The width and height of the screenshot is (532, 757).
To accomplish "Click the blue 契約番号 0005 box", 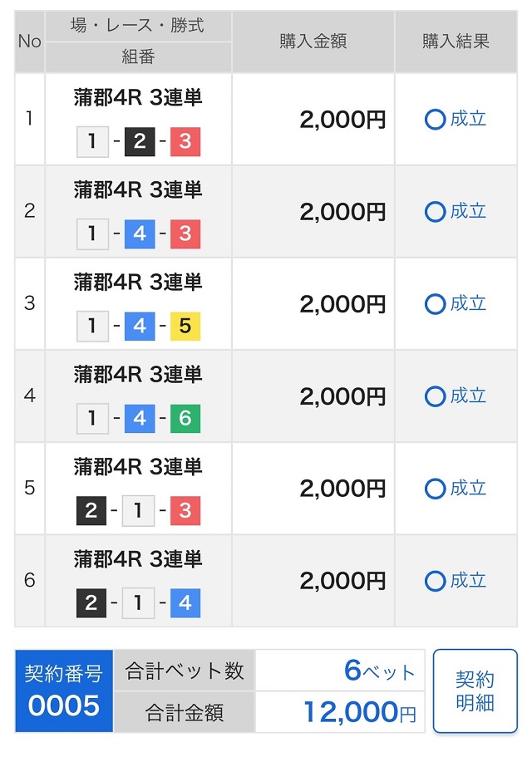I will coord(63,691).
